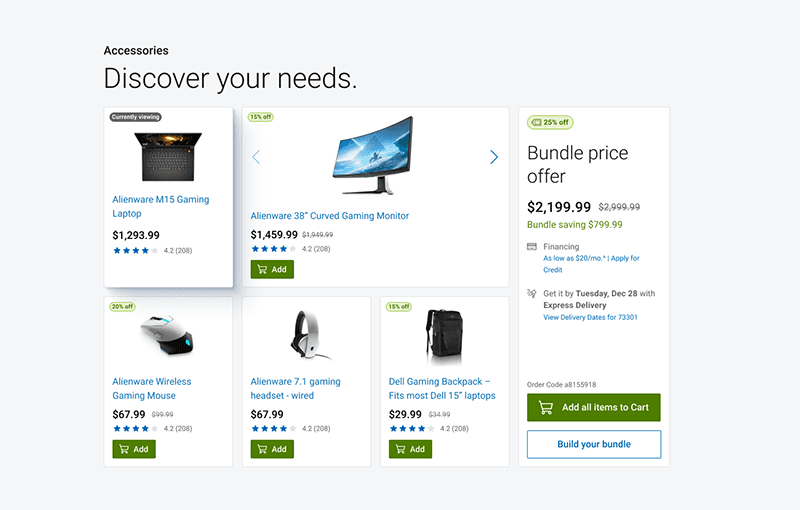Image resolution: width=800 pixels, height=510 pixels.
Task: Click the black backpack product image
Action: (x=444, y=335)
